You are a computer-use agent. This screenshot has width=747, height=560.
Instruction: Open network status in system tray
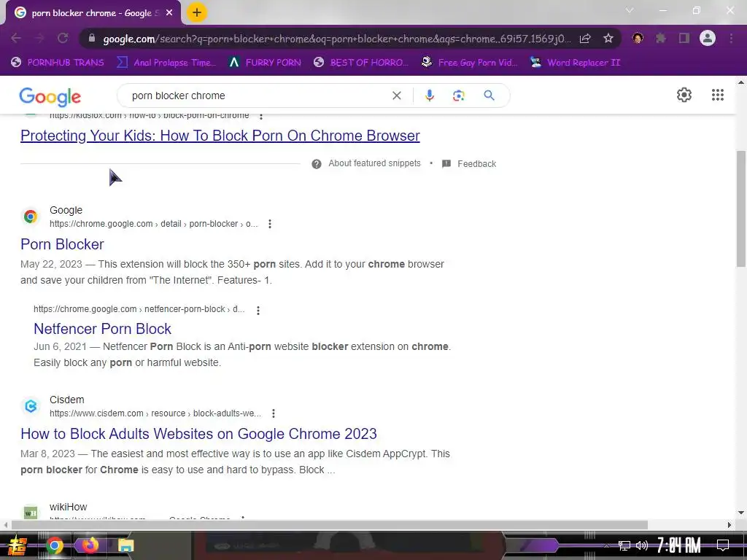point(624,545)
